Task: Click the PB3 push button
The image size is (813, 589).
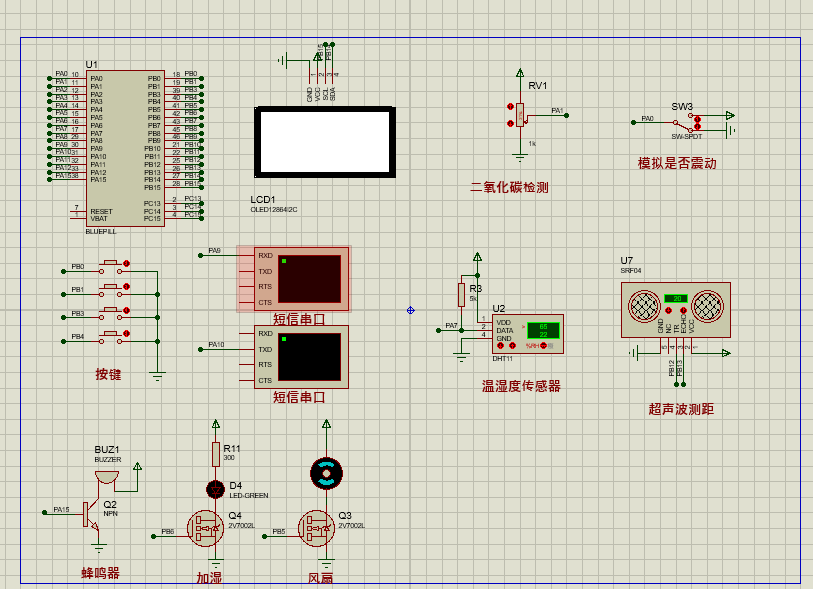Action: point(110,314)
